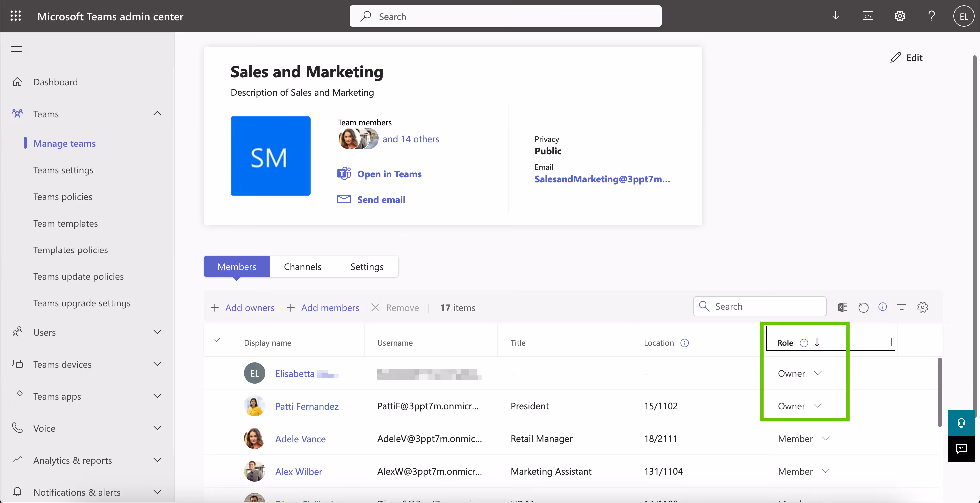Open the help question mark icon
The height and width of the screenshot is (503, 980).
pyautogui.click(x=931, y=16)
